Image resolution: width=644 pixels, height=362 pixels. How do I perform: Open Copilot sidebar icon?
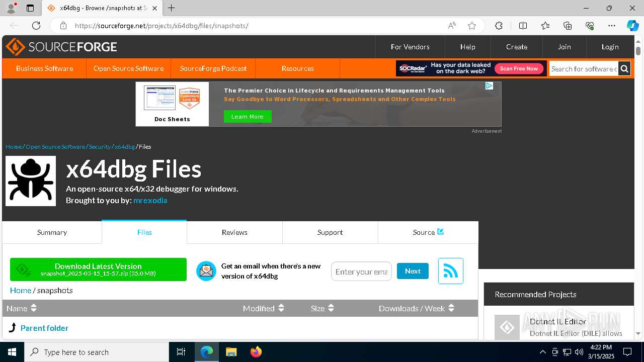(632, 26)
